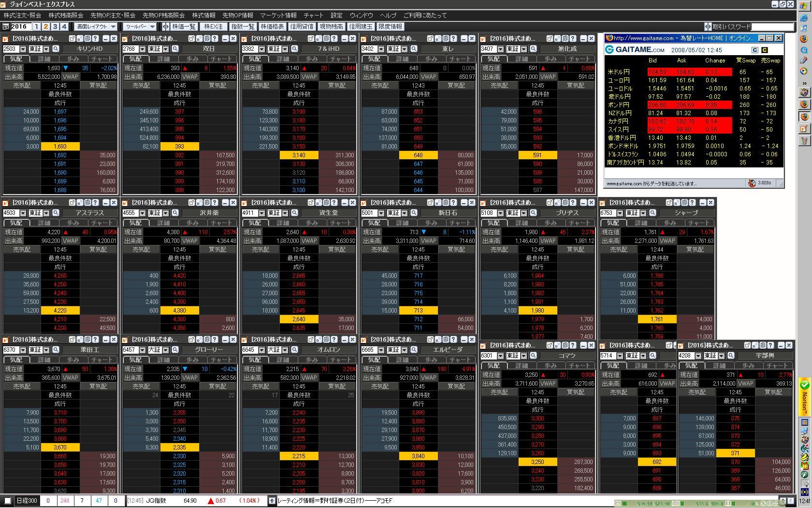This screenshot has width=812, height=508.
Task: Open the stock code dropdown for 2503
Action: (x=23, y=49)
